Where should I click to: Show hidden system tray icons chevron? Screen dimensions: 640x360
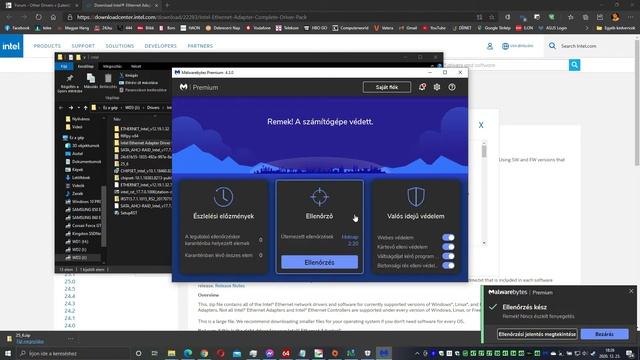coord(417,353)
